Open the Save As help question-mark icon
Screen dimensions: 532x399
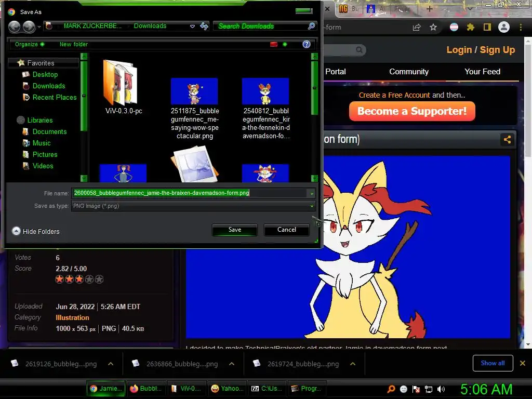point(307,44)
